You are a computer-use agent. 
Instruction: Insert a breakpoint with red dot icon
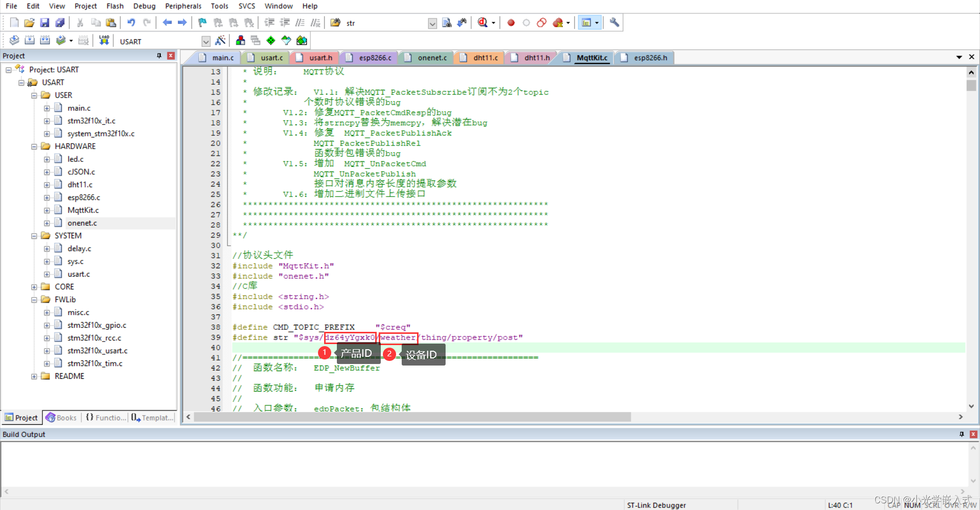511,22
